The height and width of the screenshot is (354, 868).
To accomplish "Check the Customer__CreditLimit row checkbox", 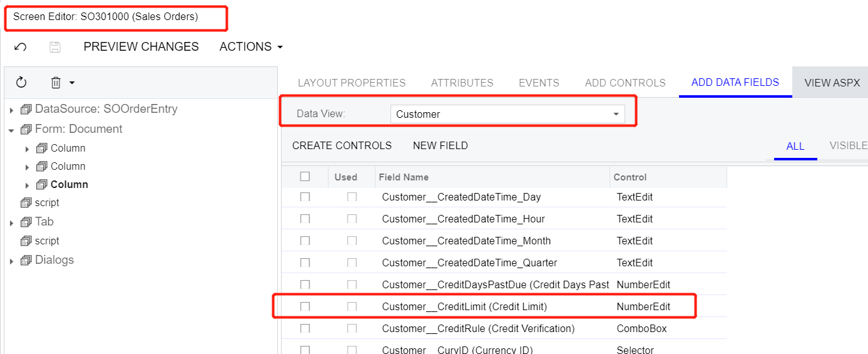I will [305, 306].
